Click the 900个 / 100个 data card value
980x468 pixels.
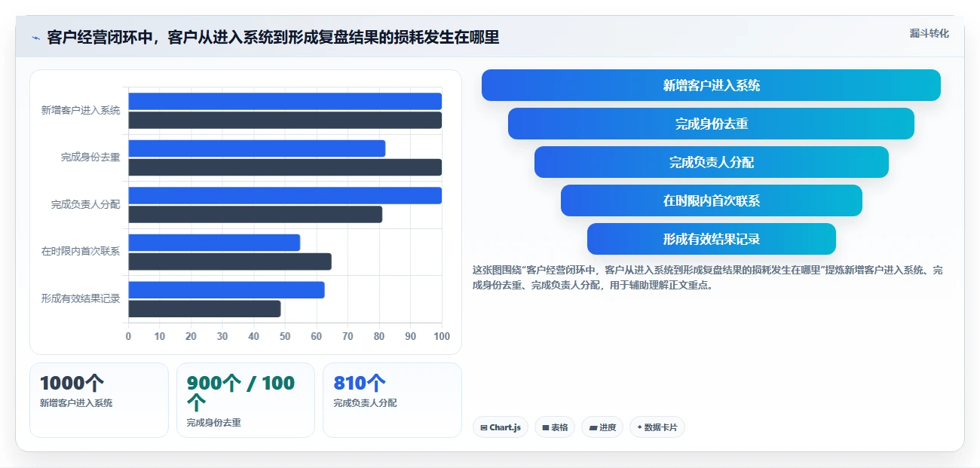point(240,393)
